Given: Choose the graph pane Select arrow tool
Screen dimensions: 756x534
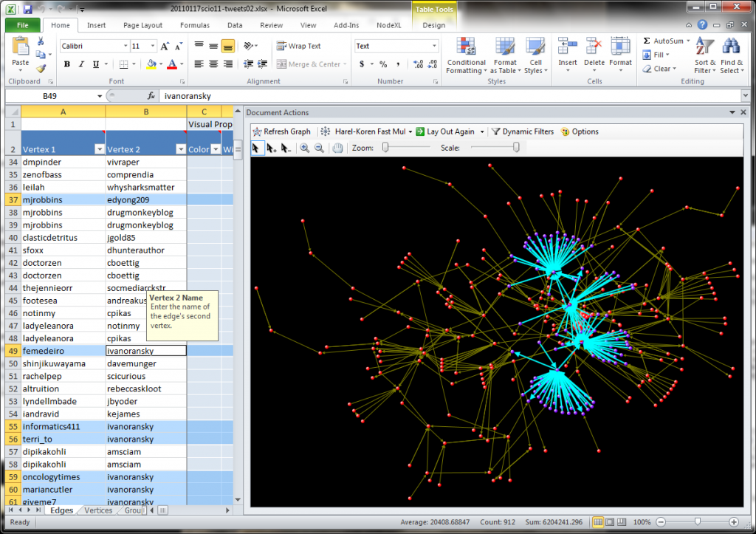Looking at the screenshot, I should (256, 148).
